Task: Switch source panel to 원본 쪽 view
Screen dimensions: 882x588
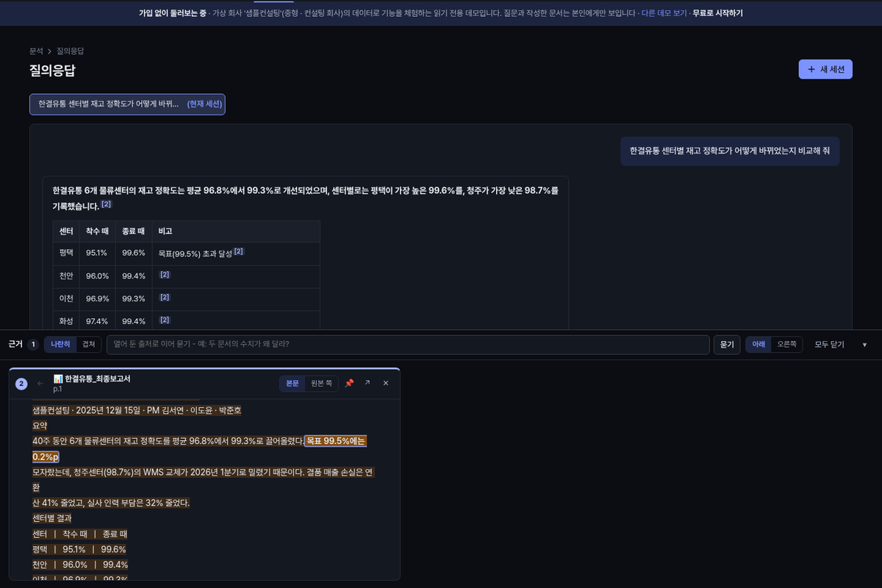Action: pyautogui.click(x=321, y=383)
